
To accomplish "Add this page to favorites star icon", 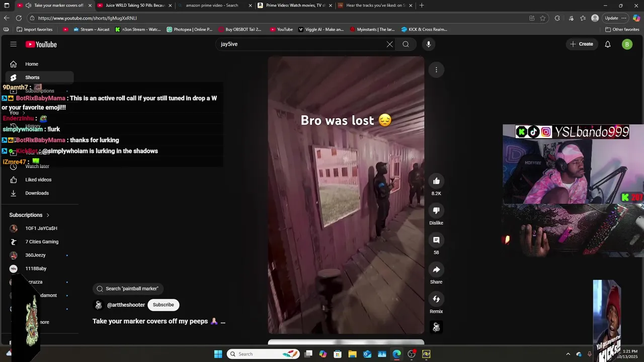I will (x=543, y=18).
